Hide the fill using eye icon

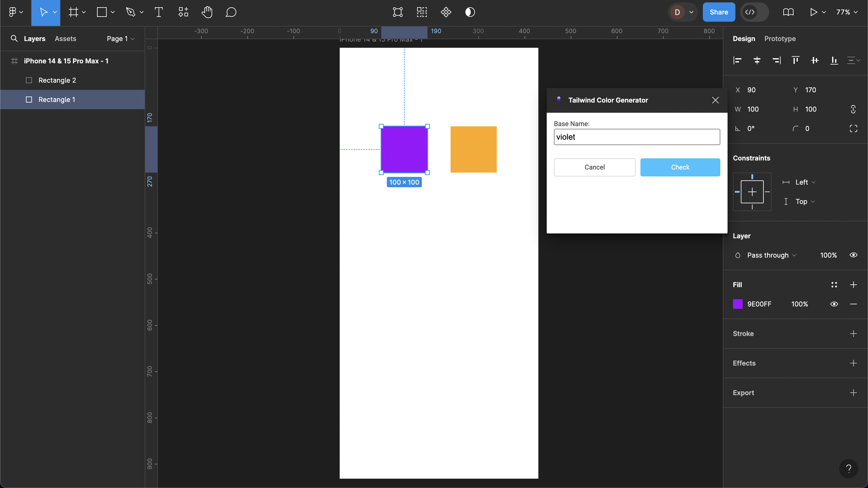(834, 304)
